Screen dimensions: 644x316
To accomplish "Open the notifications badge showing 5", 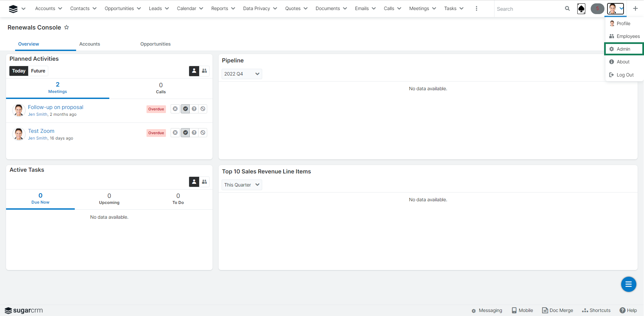I will click(597, 9).
